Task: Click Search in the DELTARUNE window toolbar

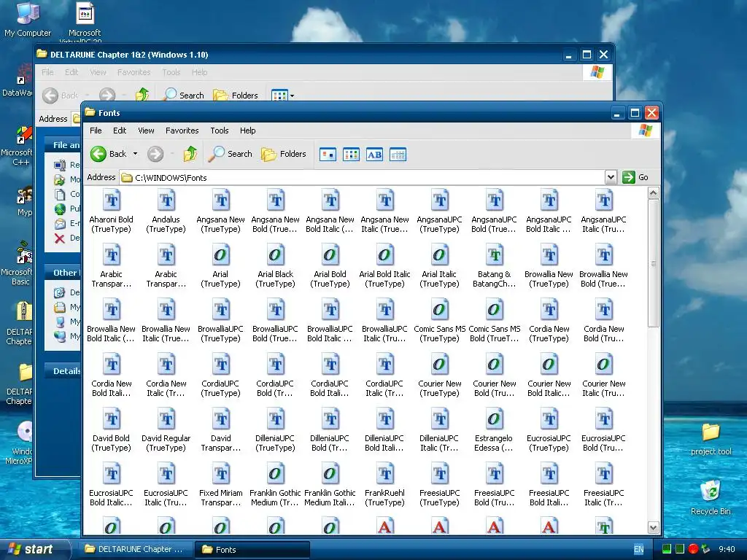Action: coord(184,96)
